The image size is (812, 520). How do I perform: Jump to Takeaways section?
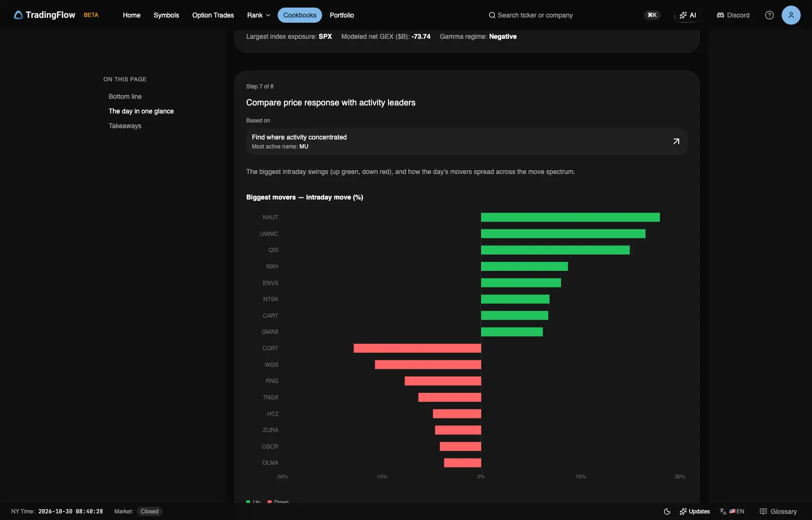(x=125, y=126)
